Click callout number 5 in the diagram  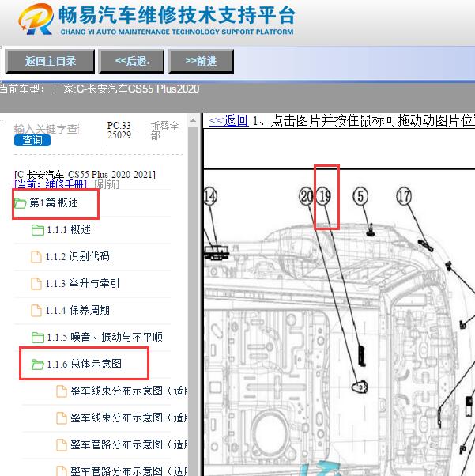pos(360,196)
